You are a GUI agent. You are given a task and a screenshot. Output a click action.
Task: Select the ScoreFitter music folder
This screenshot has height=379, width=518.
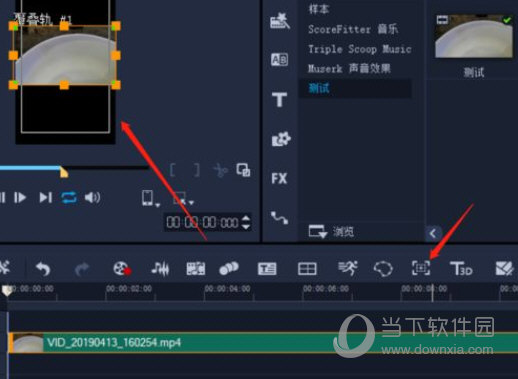(x=353, y=29)
